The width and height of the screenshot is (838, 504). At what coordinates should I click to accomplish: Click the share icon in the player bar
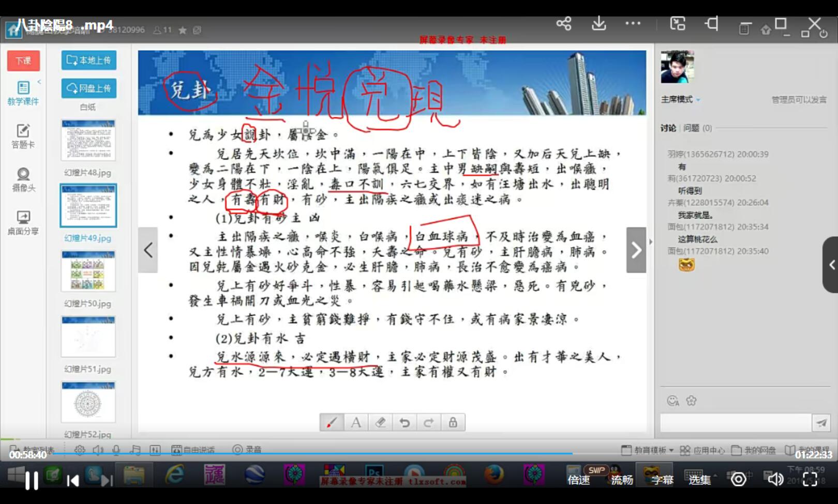pos(564,24)
